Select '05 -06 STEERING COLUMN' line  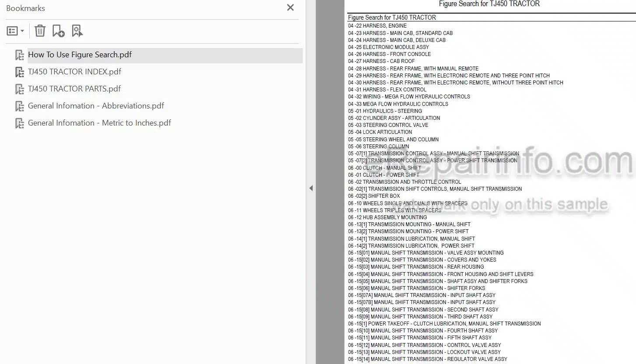tap(378, 146)
